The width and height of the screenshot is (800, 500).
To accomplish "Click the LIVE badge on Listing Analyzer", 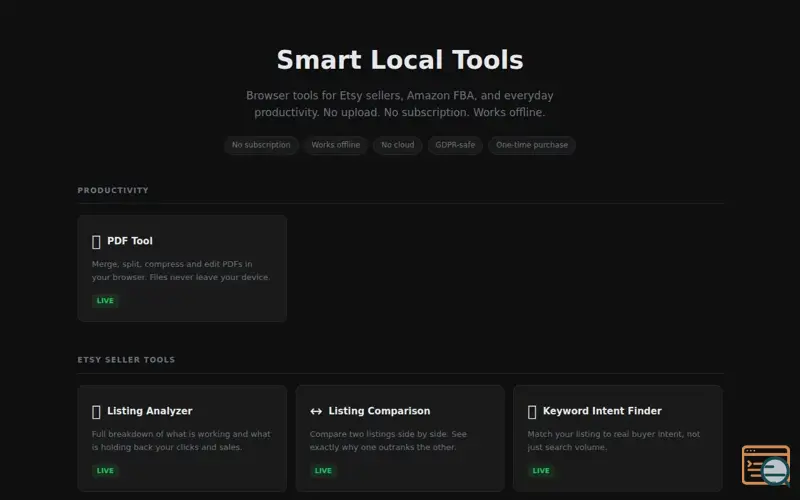I will (105, 470).
